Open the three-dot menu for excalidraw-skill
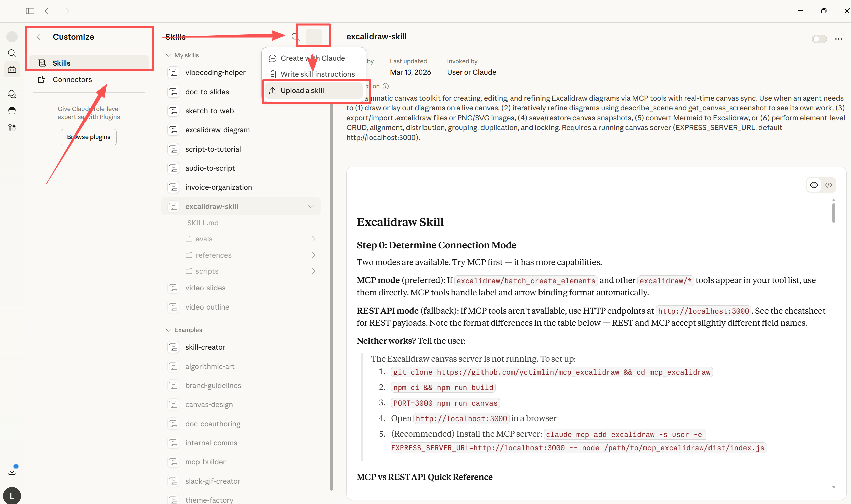 tap(838, 39)
